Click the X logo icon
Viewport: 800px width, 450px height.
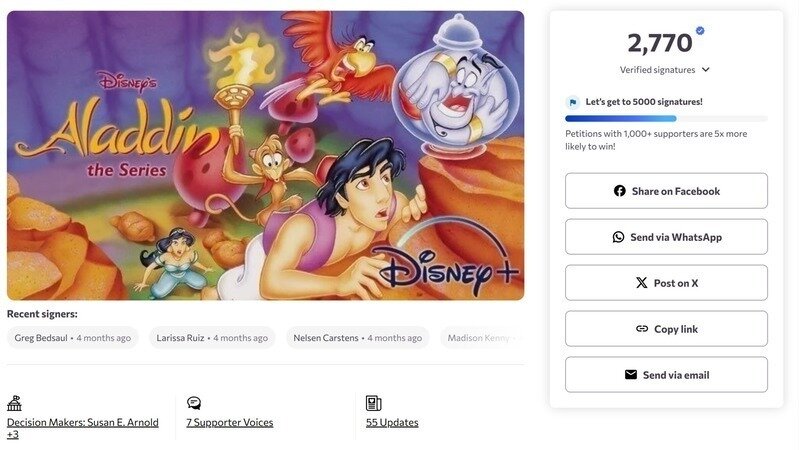pyautogui.click(x=641, y=283)
